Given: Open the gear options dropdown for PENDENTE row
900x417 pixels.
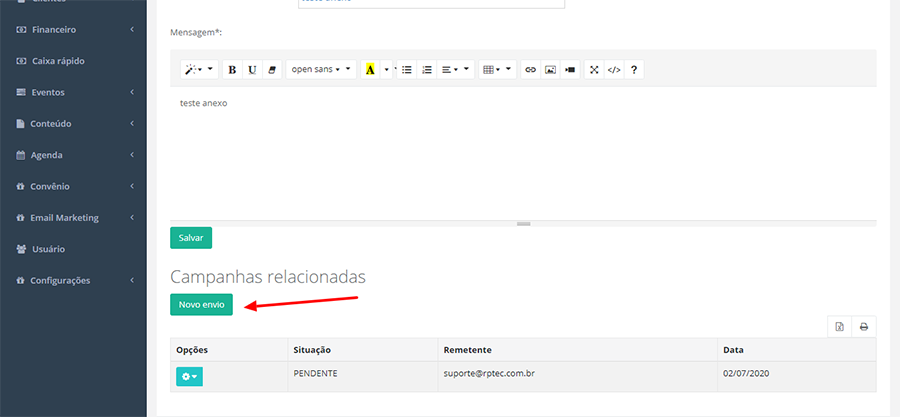Looking at the screenshot, I should point(188,376).
